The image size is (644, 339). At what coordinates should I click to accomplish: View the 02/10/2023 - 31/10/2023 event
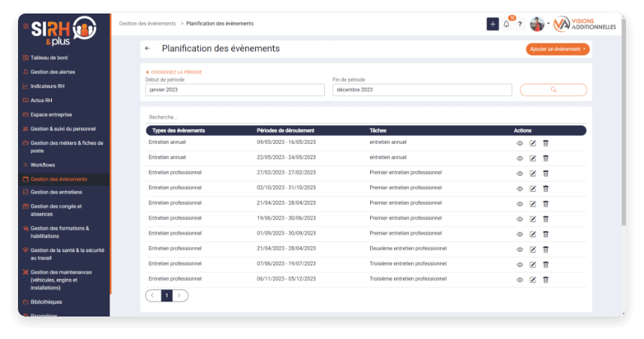[x=519, y=189]
